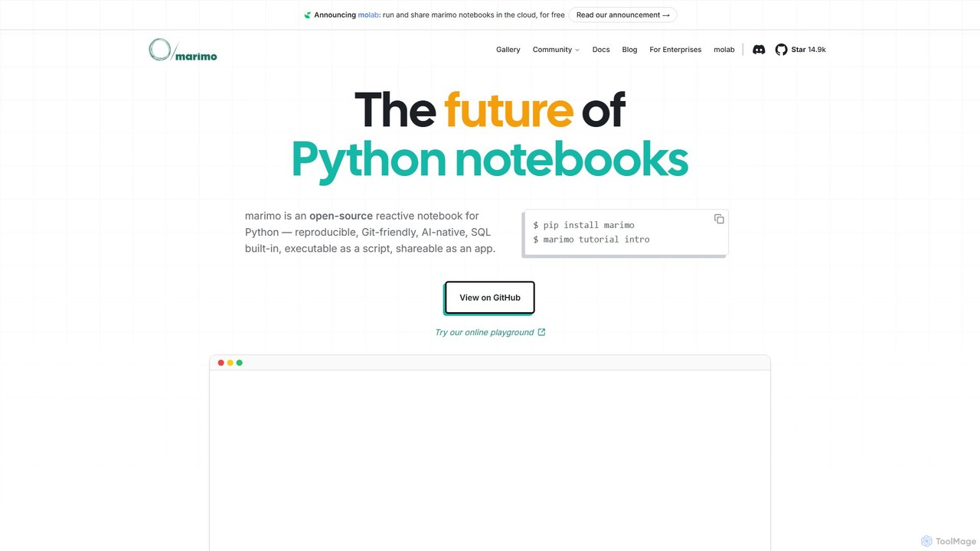This screenshot has width=980, height=551.
Task: Expand the Community dropdown menu
Action: click(556, 50)
